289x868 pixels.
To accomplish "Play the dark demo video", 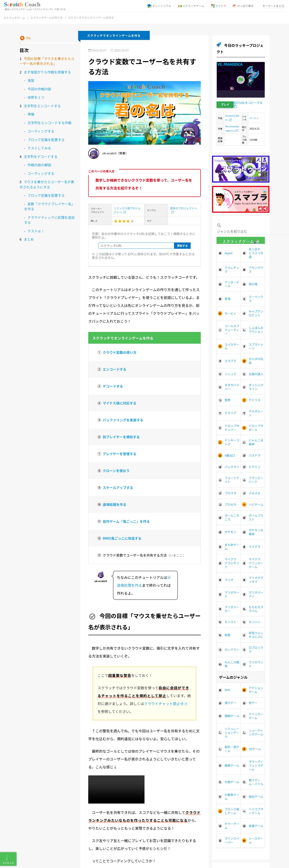I will point(116,790).
